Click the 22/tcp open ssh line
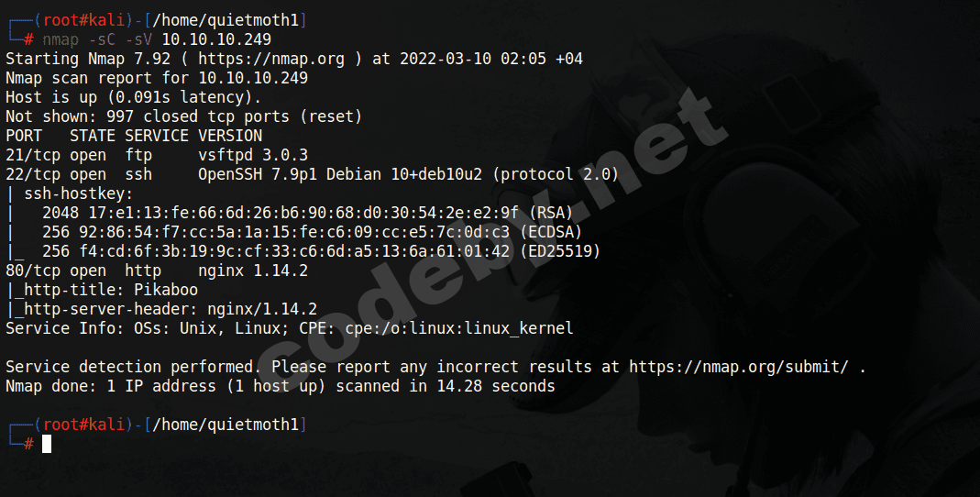The width and height of the screenshot is (980, 497). (73, 174)
